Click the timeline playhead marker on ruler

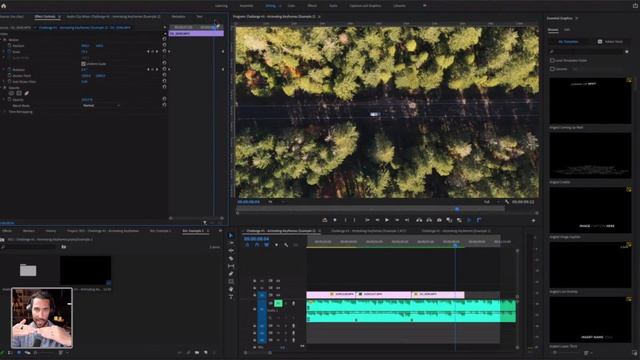(x=455, y=244)
